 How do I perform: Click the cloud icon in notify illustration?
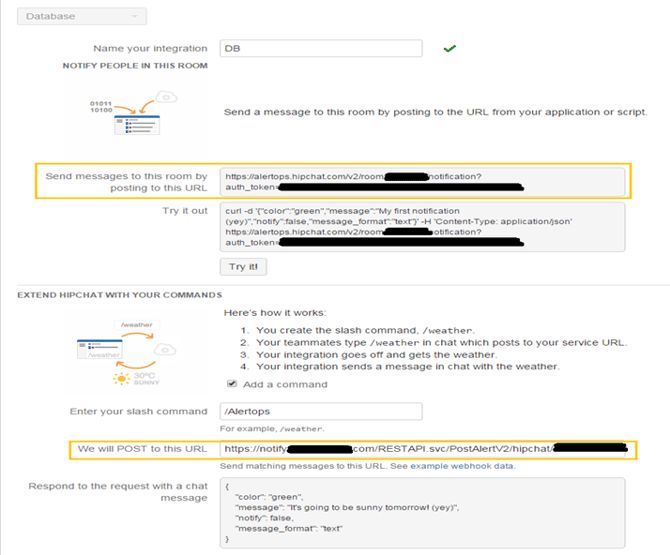(168, 97)
